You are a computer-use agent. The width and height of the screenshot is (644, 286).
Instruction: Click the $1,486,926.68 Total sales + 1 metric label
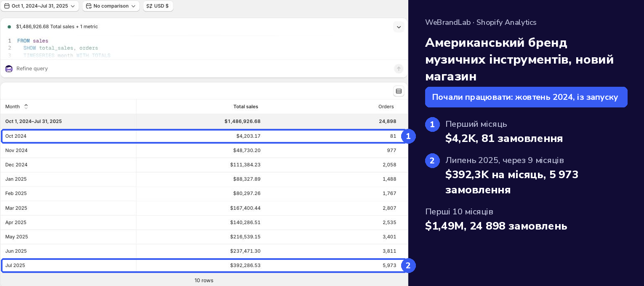click(x=57, y=27)
